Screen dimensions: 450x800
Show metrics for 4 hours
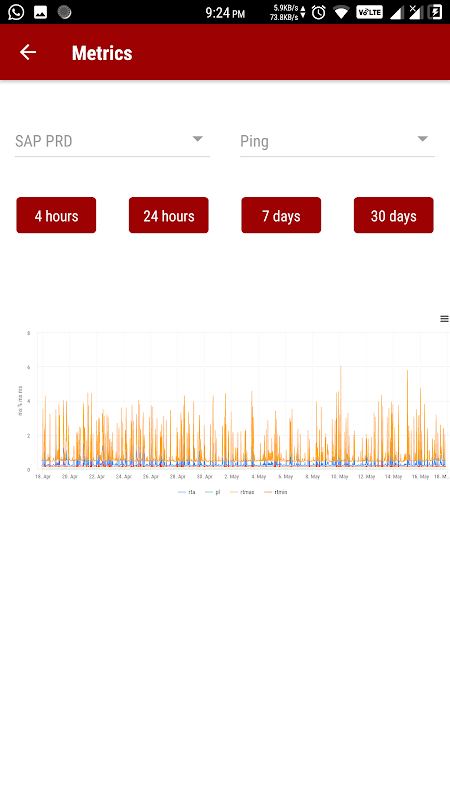[56, 215]
